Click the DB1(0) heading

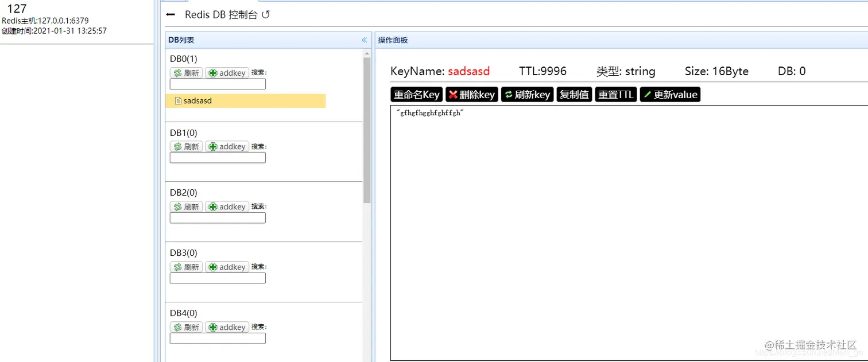(184, 133)
